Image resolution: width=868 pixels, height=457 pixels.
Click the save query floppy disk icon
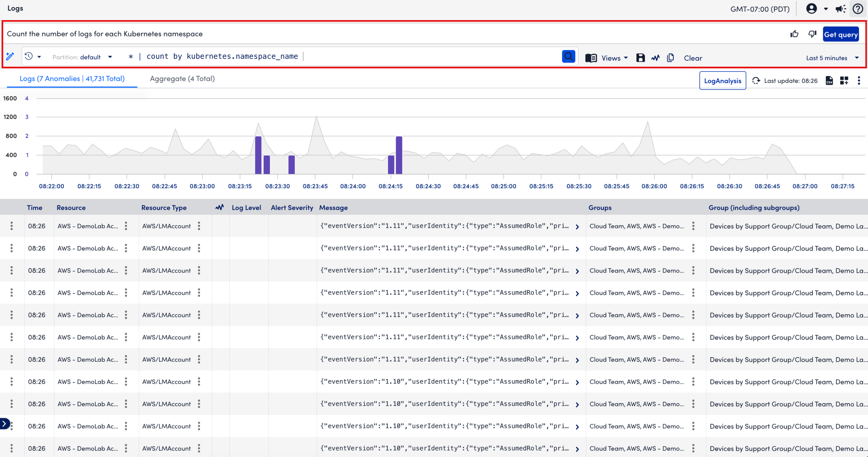pos(640,58)
